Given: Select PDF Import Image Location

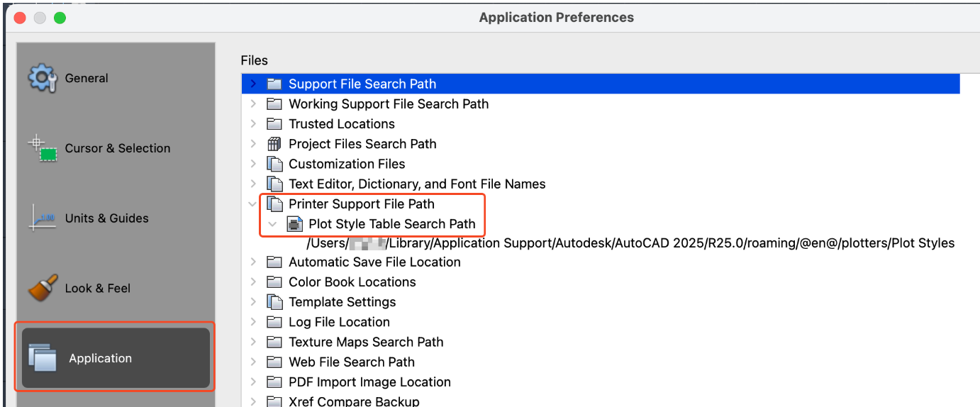Looking at the screenshot, I should tap(369, 382).
